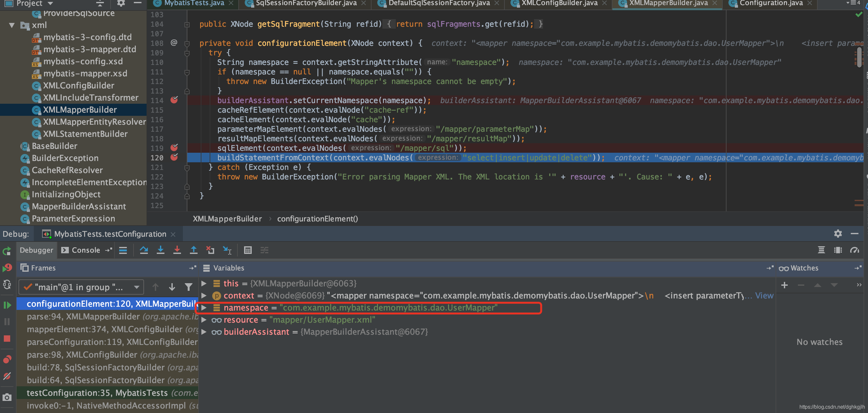Viewport: 868px width, 413px height.
Task: Click the View link for context value
Action: point(764,296)
